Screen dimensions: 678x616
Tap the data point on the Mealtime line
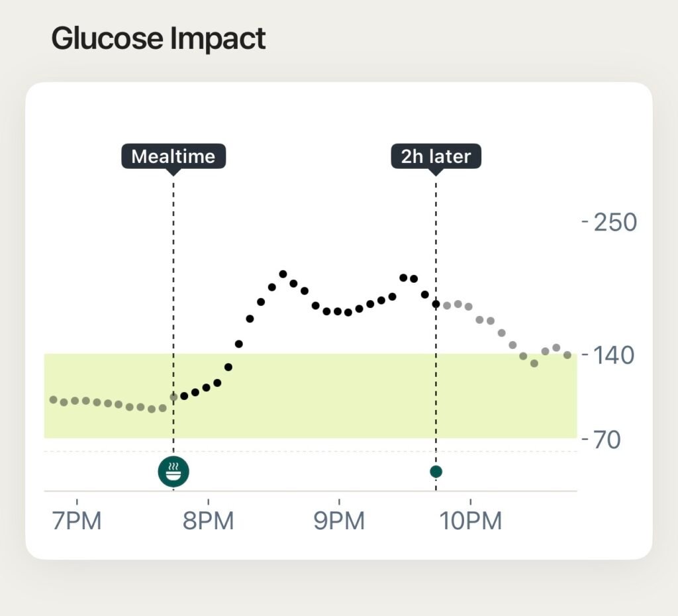pyautogui.click(x=173, y=397)
